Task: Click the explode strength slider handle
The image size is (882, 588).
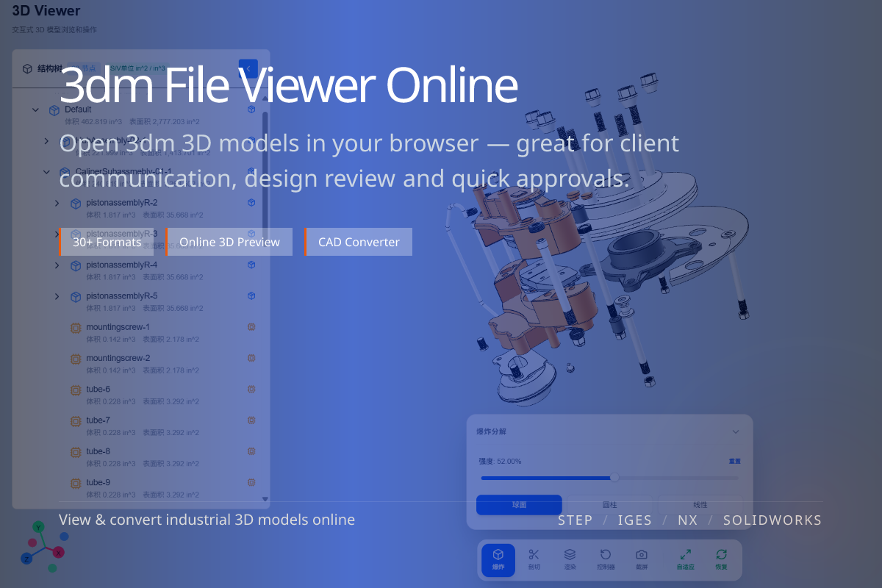Action: point(614,478)
